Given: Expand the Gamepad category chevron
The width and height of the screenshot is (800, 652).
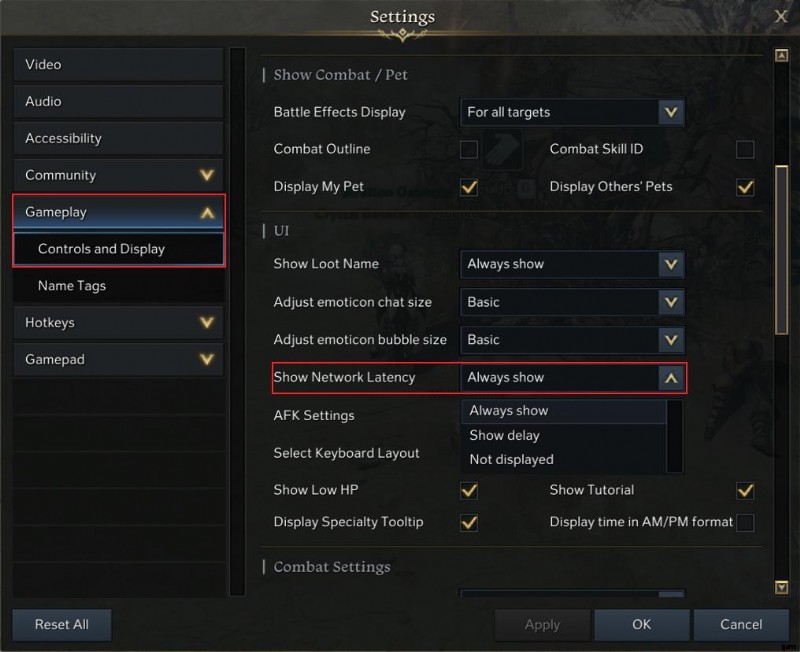Looking at the screenshot, I should pos(207,360).
